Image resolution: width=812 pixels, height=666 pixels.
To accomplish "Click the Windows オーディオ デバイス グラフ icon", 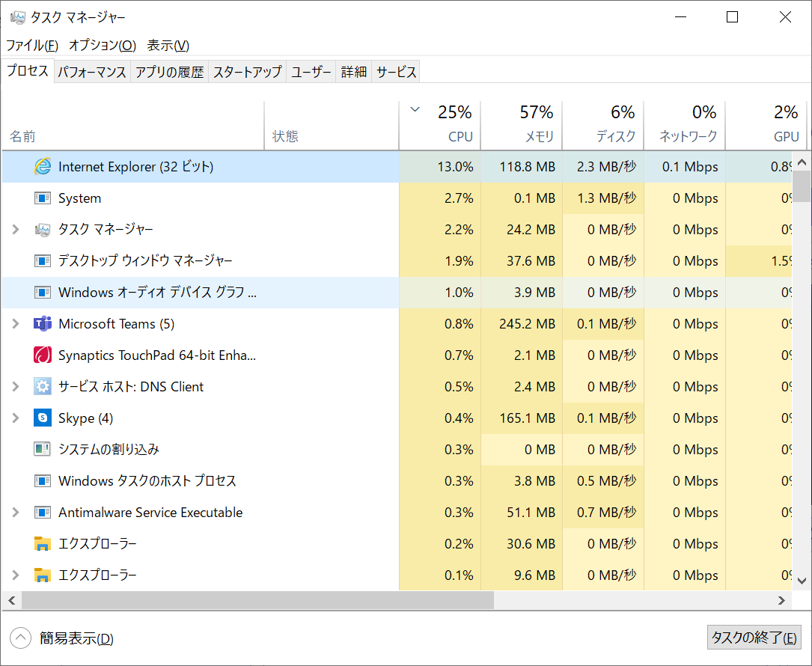I will pyautogui.click(x=43, y=293).
